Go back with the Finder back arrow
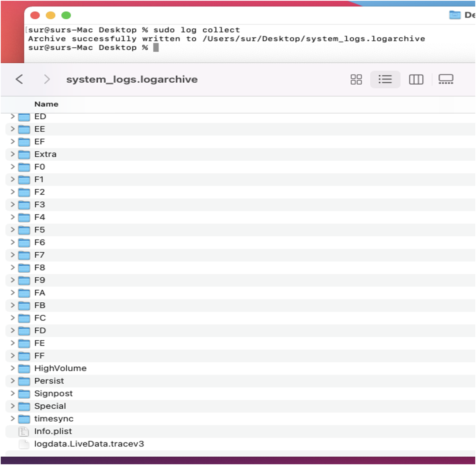Image resolution: width=476 pixels, height=465 pixels. tap(19, 79)
